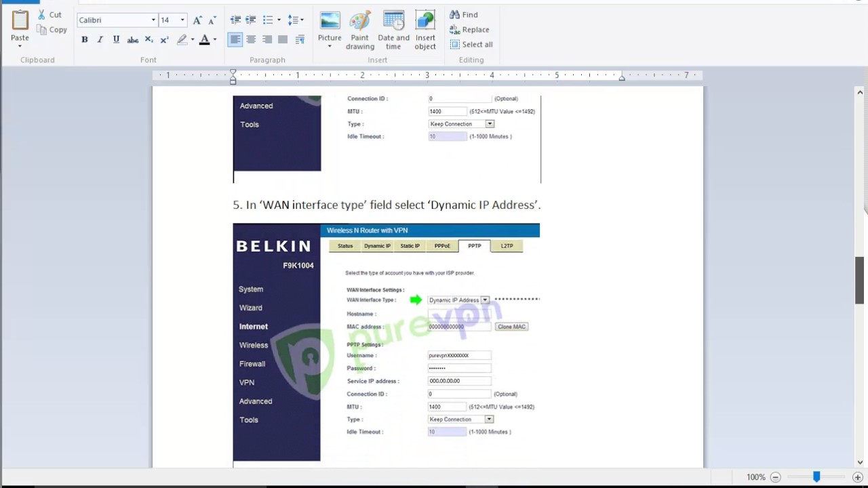Center align the text

point(251,39)
